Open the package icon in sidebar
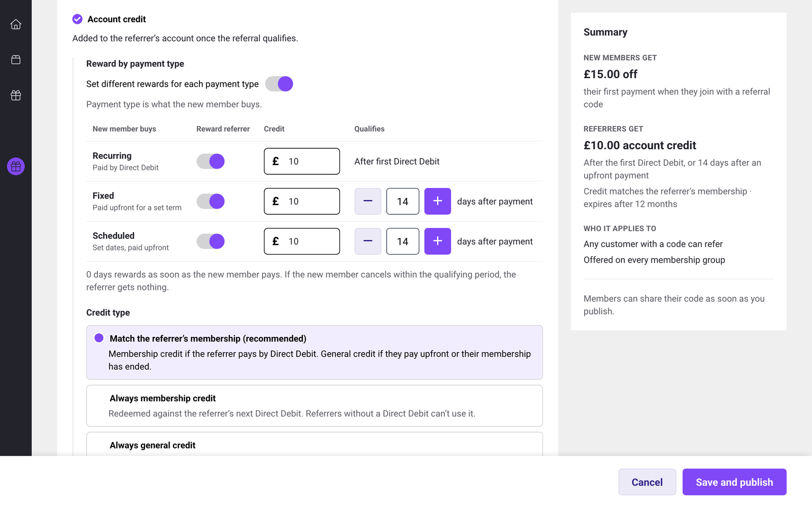This screenshot has width=812, height=508. coord(16,60)
